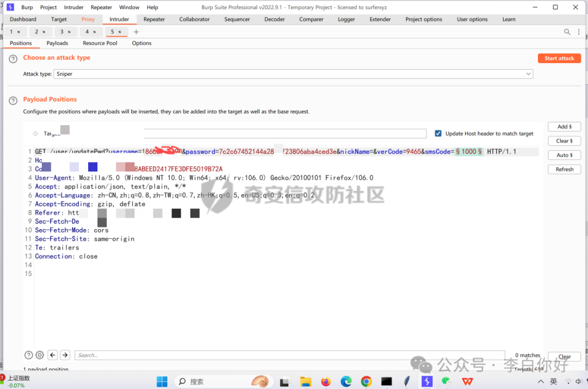588x389 pixels.
Task: Close Intruder tab 1
Action: point(19,32)
